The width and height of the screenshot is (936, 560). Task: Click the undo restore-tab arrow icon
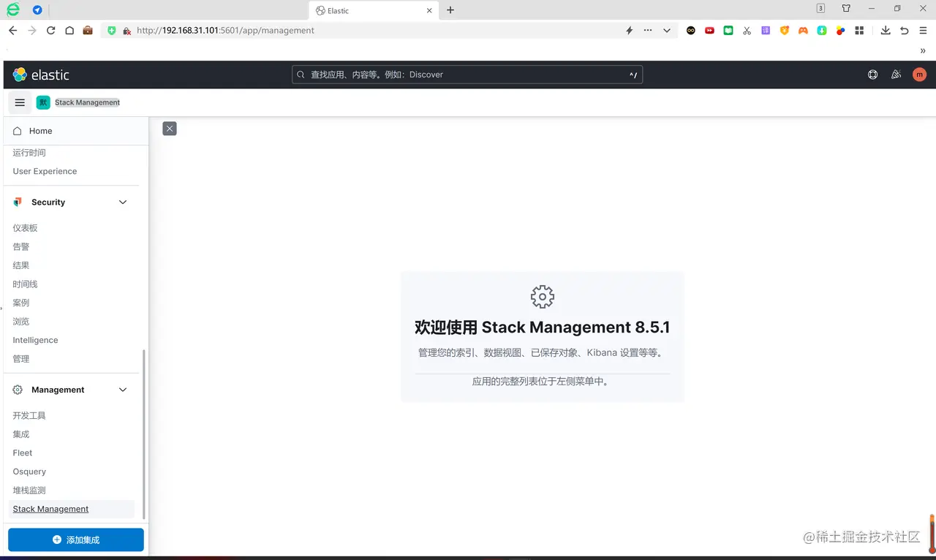pos(905,31)
